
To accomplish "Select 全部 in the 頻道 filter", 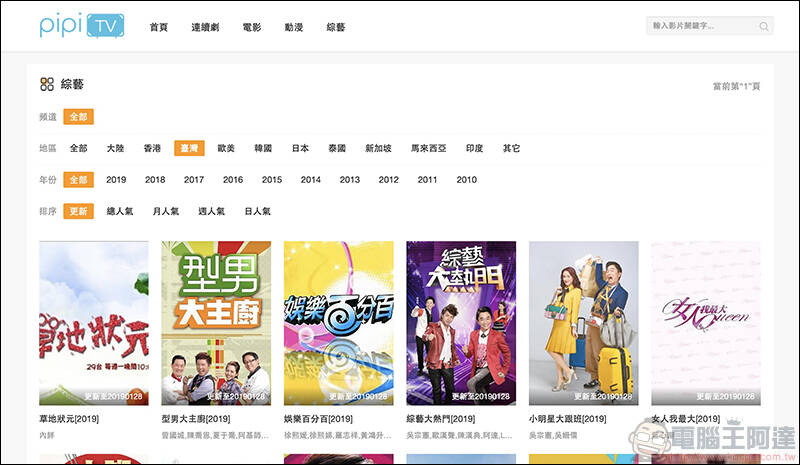I will [79, 117].
